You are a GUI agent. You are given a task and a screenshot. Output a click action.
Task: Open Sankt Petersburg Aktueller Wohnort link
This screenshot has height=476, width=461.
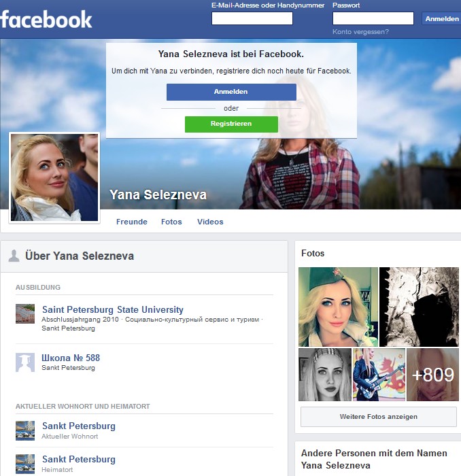click(x=79, y=426)
